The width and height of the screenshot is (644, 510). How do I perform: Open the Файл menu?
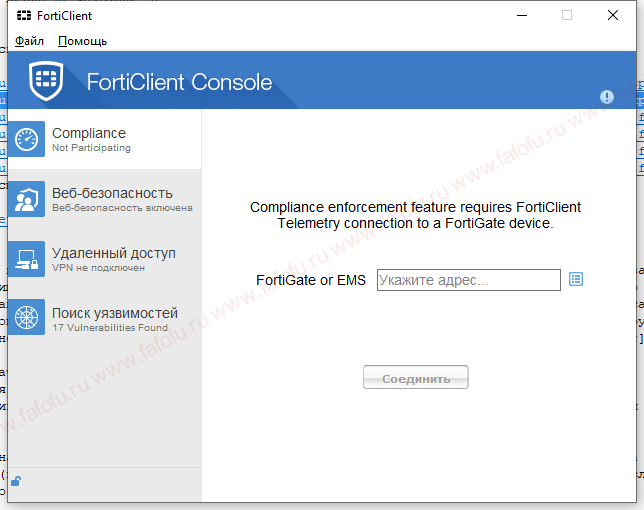click(x=29, y=41)
